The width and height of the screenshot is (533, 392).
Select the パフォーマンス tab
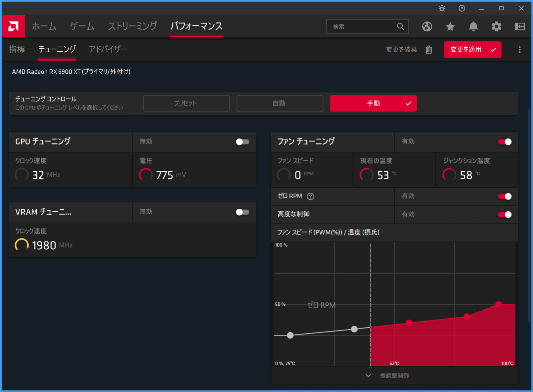pos(196,26)
